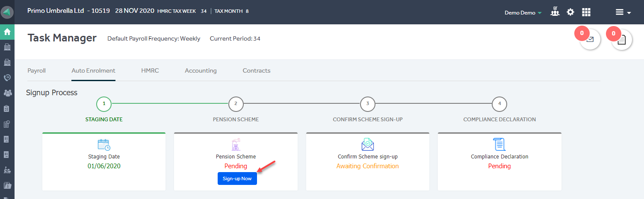The image size is (644, 199).
Task: Open the employees group icon in sidebar
Action: (7, 93)
